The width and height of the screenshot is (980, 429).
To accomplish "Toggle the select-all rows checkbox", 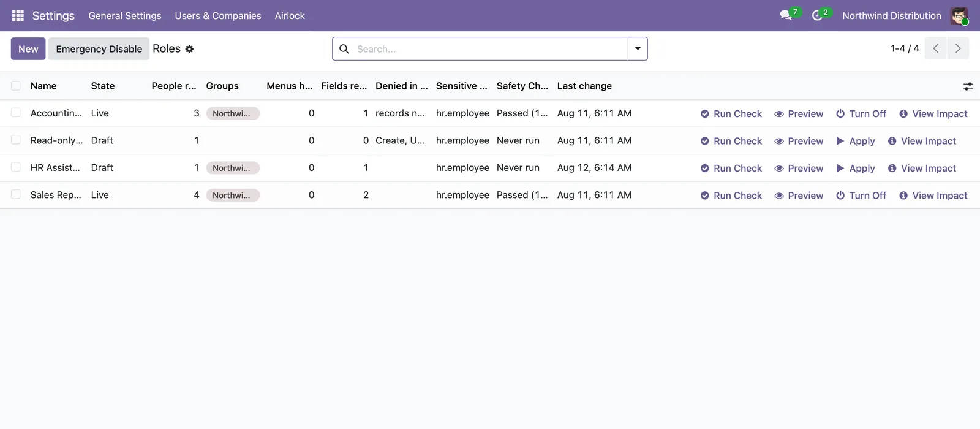I will (x=16, y=86).
